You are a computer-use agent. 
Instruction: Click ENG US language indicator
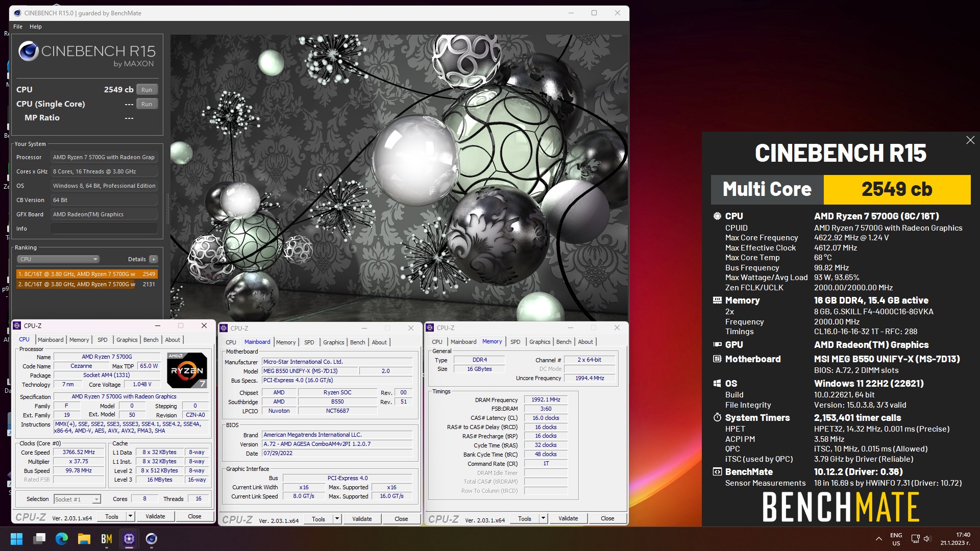[896, 539]
